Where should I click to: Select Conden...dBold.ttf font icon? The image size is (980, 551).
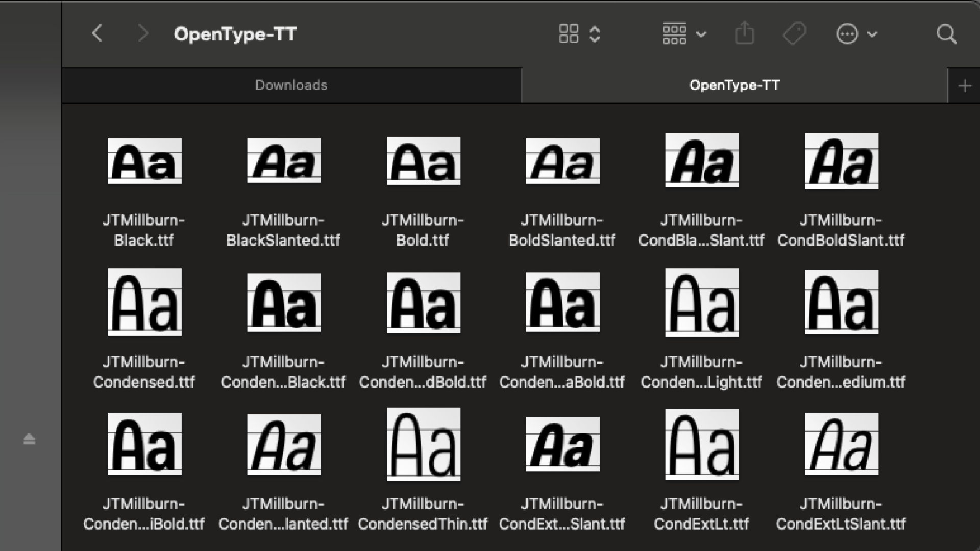tap(424, 303)
